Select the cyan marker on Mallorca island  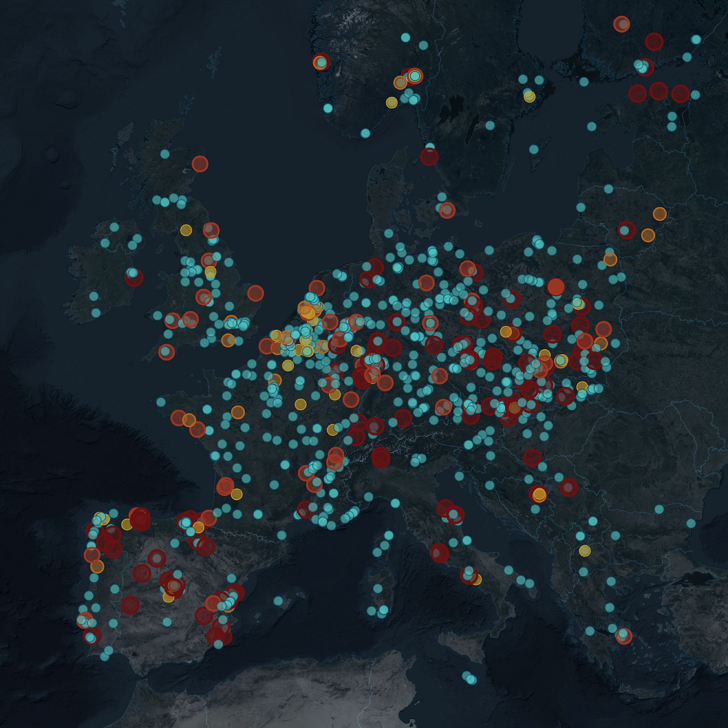pos(278,601)
